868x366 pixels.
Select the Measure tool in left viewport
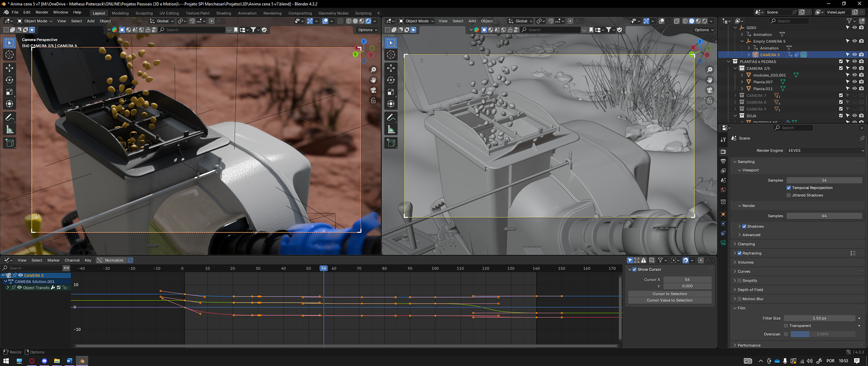(x=9, y=130)
